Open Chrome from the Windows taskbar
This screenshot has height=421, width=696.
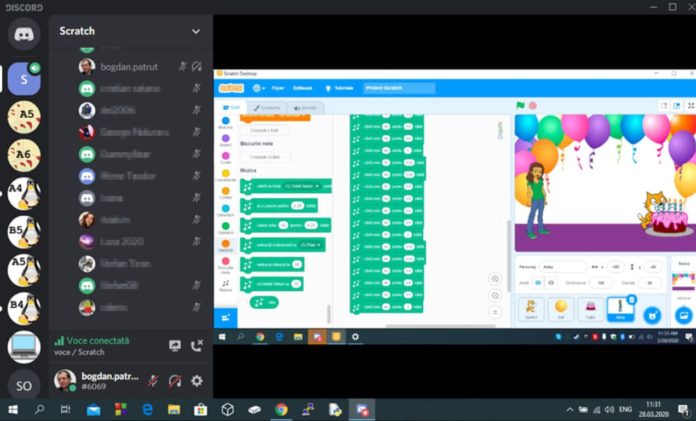(x=281, y=409)
